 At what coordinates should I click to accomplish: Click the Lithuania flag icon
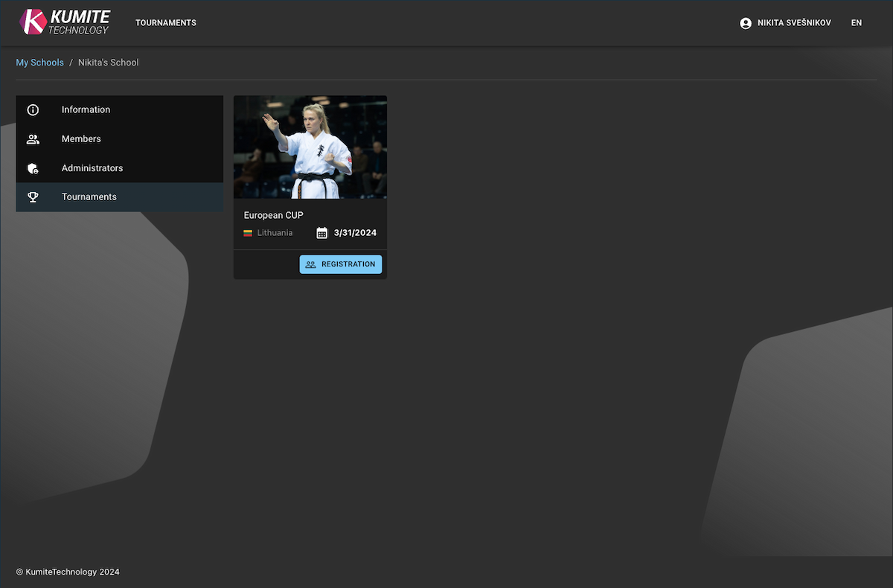[x=248, y=234]
